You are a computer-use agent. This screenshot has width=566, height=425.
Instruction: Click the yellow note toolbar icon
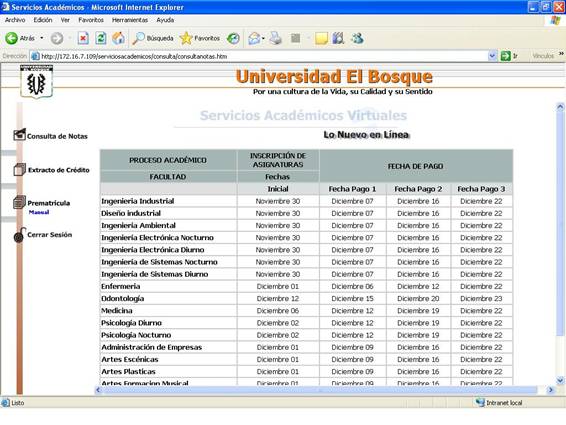point(321,38)
